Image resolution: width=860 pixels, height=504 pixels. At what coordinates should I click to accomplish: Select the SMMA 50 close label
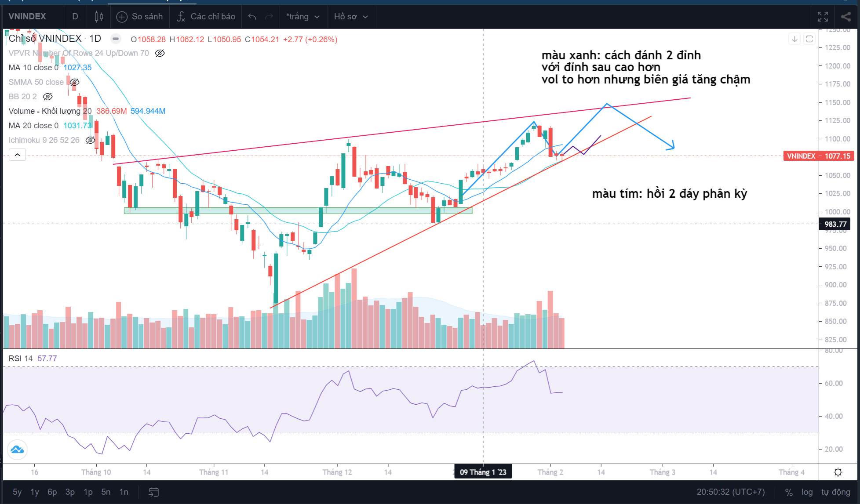click(x=36, y=82)
